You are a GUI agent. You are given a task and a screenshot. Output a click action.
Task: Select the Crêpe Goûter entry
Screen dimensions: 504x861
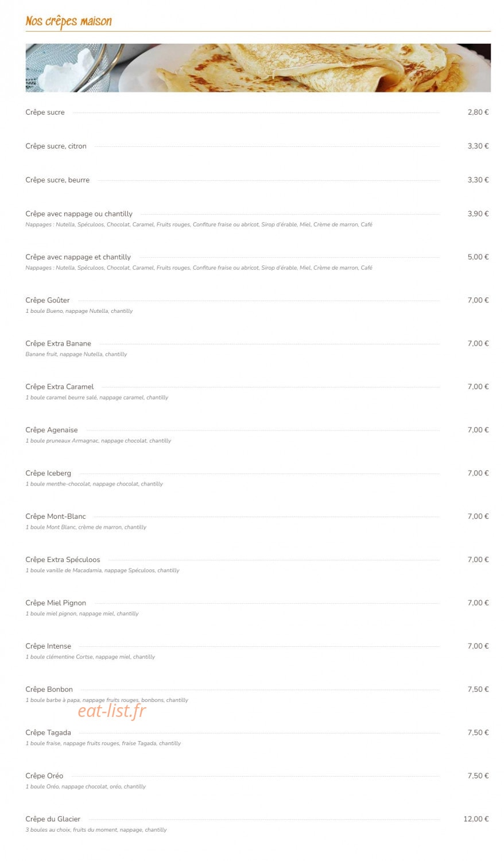pos(257,305)
